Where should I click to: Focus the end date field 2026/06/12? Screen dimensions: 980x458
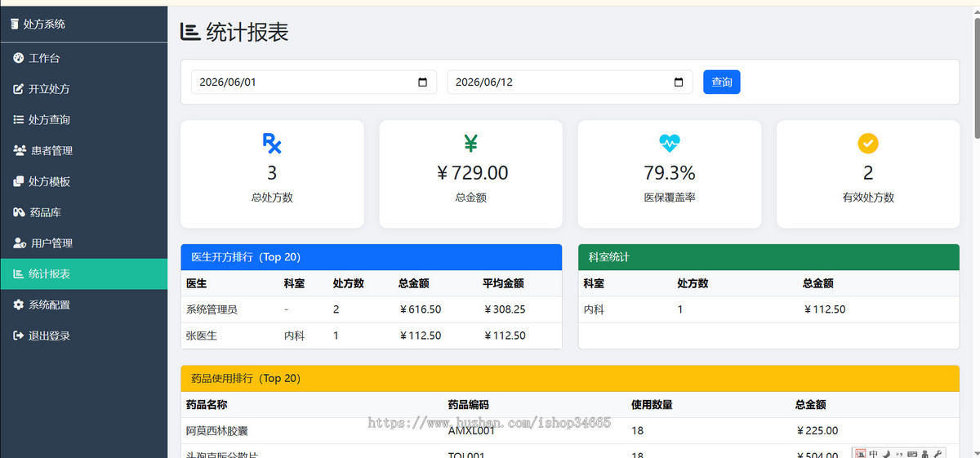(x=570, y=82)
